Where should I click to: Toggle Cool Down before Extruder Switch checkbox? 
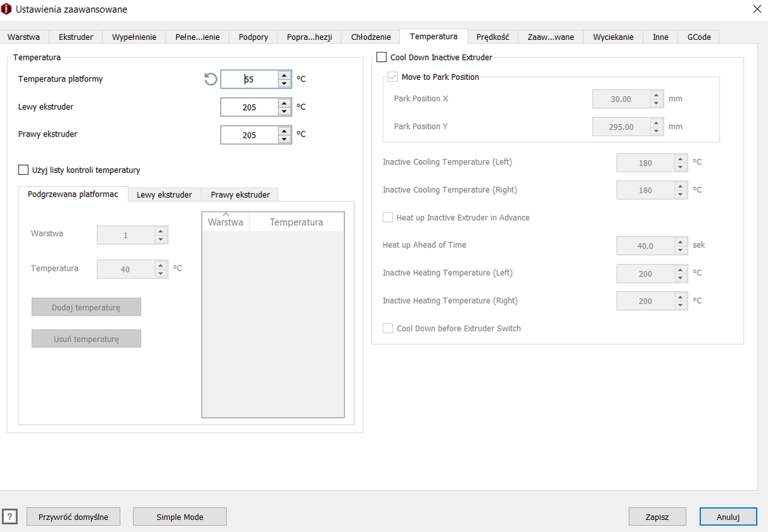point(387,328)
